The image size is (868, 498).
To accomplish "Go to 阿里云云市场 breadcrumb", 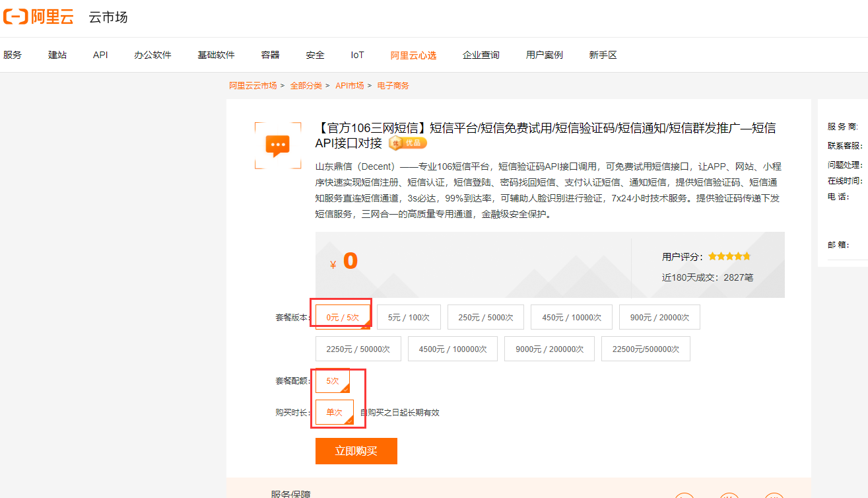I will click(253, 86).
